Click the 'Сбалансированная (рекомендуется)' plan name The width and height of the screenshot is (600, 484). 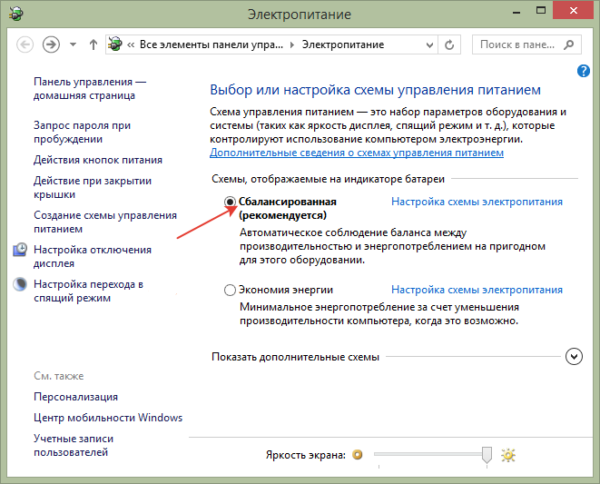click(287, 209)
